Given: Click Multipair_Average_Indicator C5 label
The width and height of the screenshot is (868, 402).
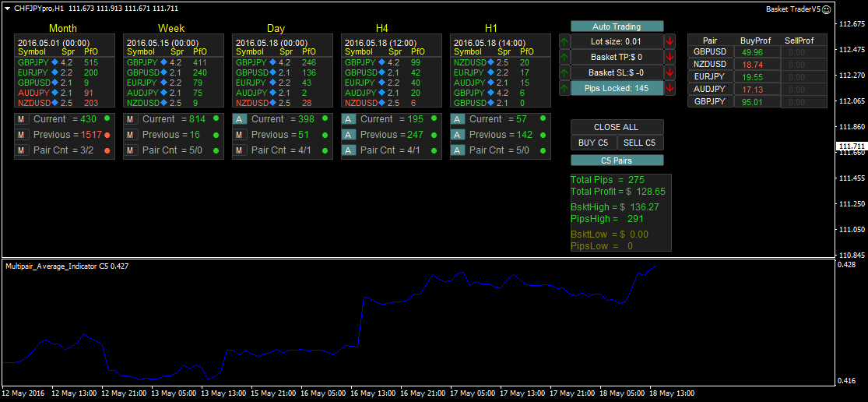Looking at the screenshot, I should coord(67,266).
